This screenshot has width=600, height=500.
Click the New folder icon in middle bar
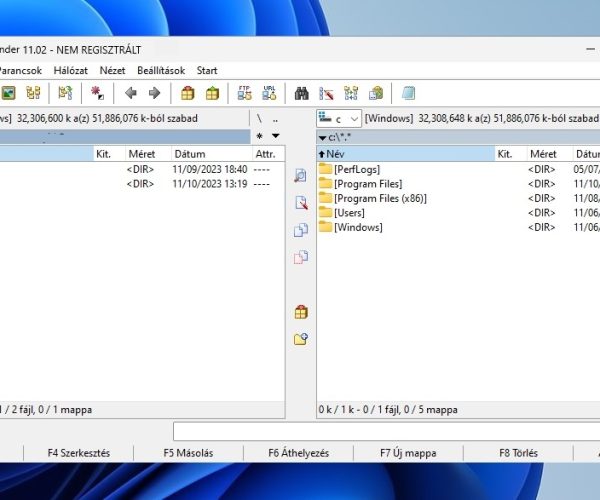coord(301,339)
